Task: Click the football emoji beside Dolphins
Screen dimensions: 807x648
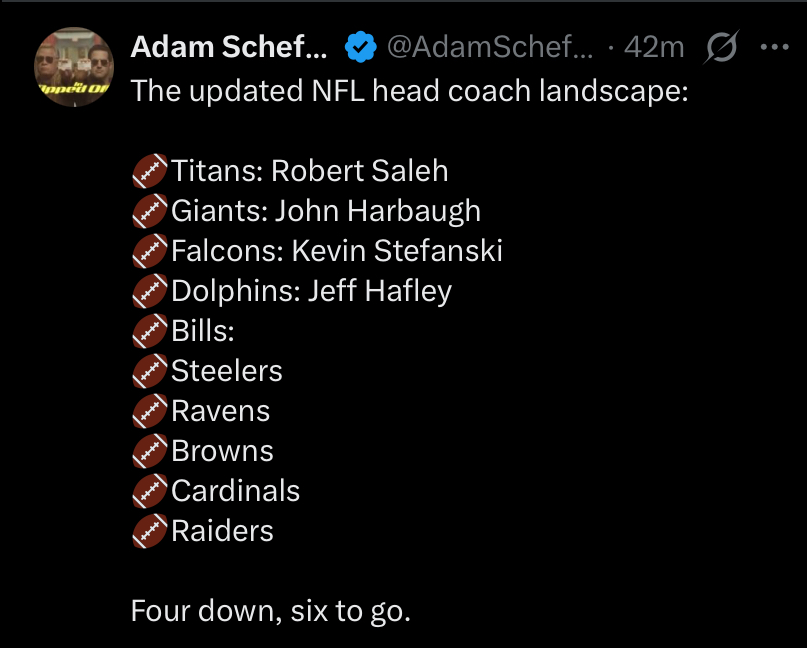Action: click(x=149, y=291)
